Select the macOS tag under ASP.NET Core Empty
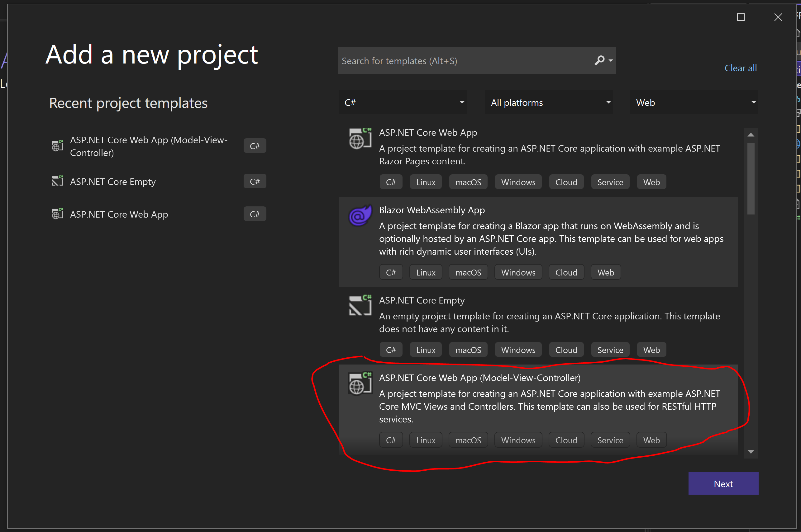The image size is (801, 532). pyautogui.click(x=468, y=350)
